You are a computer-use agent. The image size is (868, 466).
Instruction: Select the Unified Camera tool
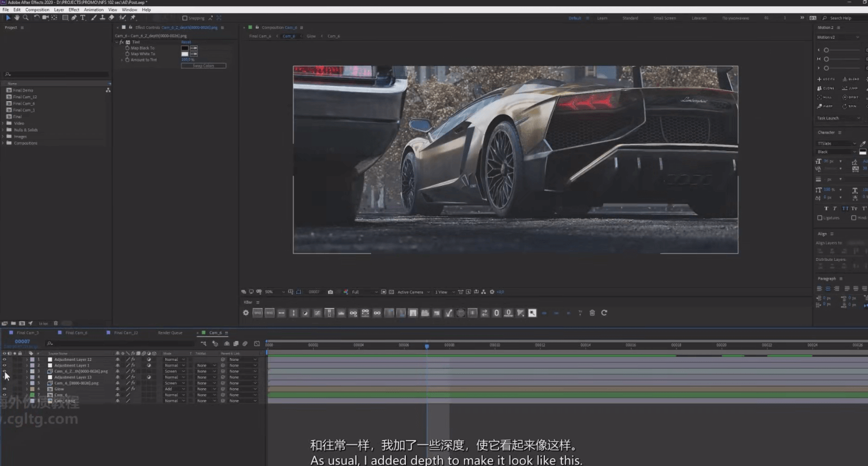(x=45, y=18)
